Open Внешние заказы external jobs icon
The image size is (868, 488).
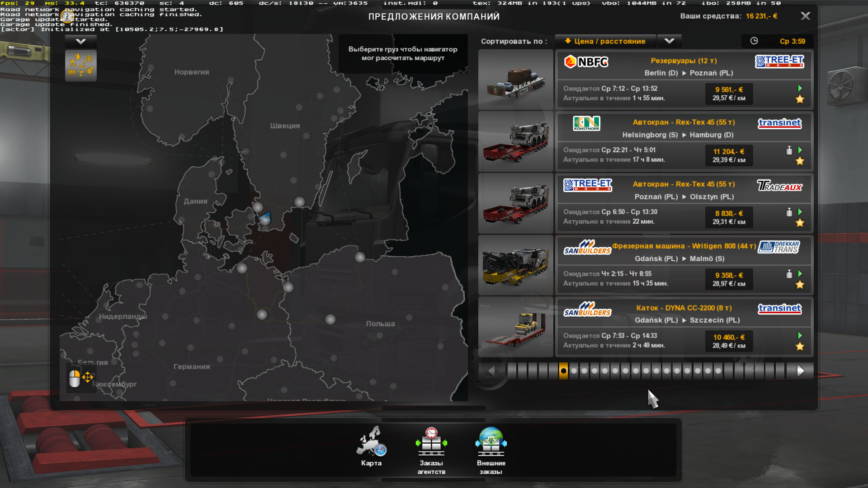pos(491,443)
